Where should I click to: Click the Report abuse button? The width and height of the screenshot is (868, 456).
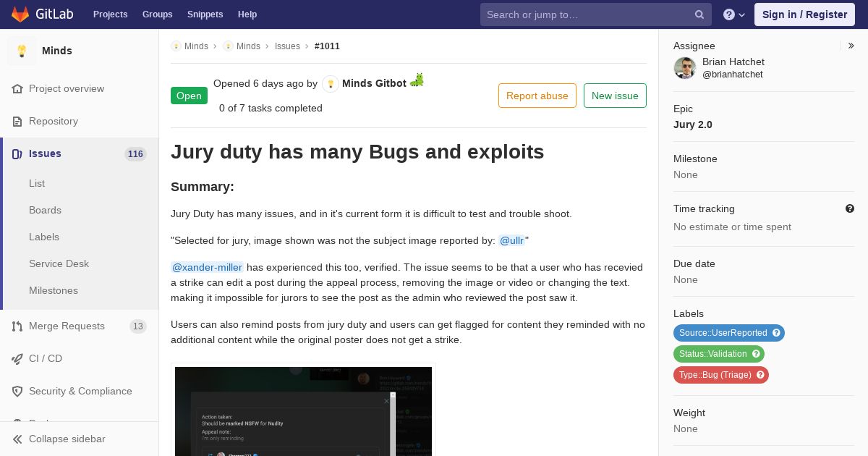click(537, 96)
